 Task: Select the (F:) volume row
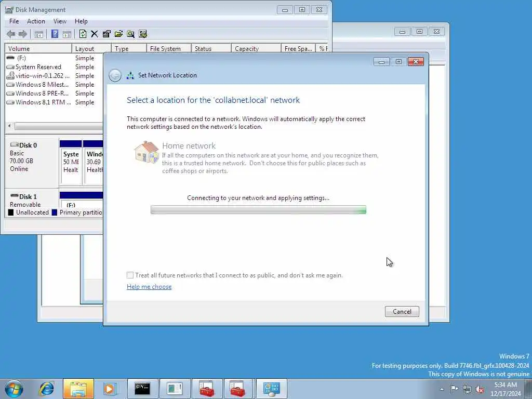click(54, 58)
